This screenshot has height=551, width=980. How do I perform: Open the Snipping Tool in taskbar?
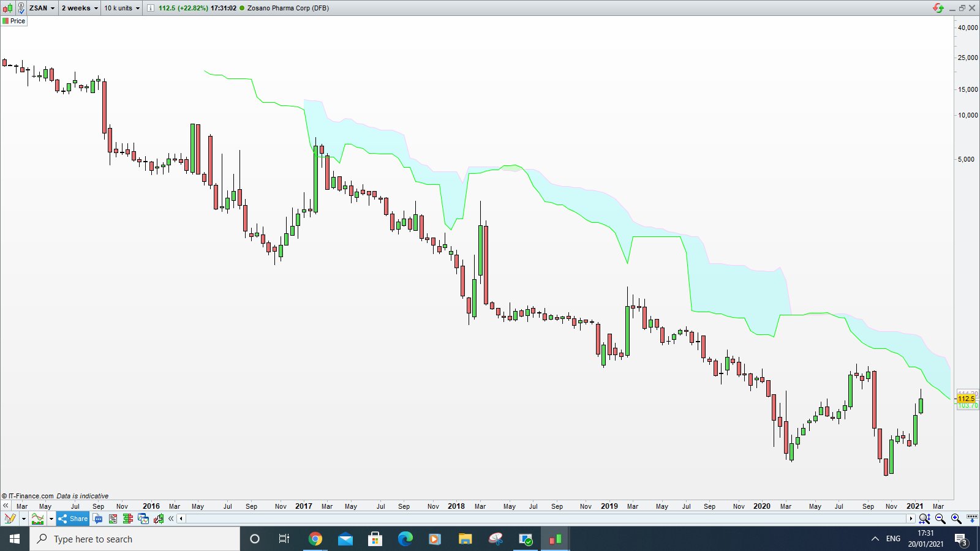[495, 539]
